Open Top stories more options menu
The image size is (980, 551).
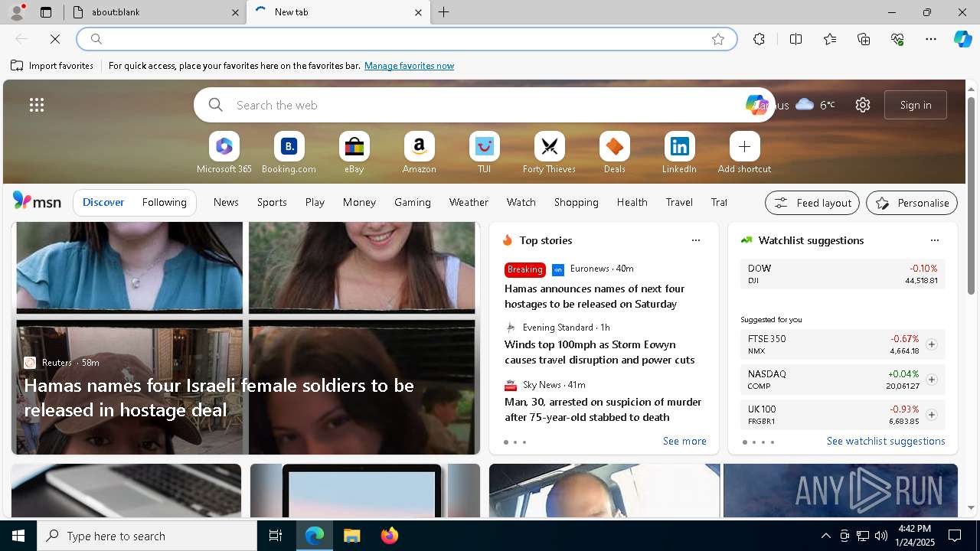click(695, 240)
